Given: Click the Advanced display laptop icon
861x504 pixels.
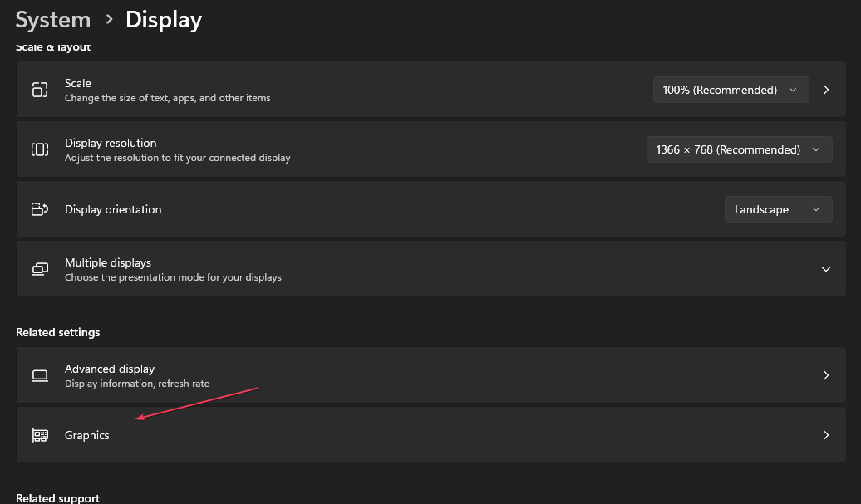Looking at the screenshot, I should click(x=40, y=375).
